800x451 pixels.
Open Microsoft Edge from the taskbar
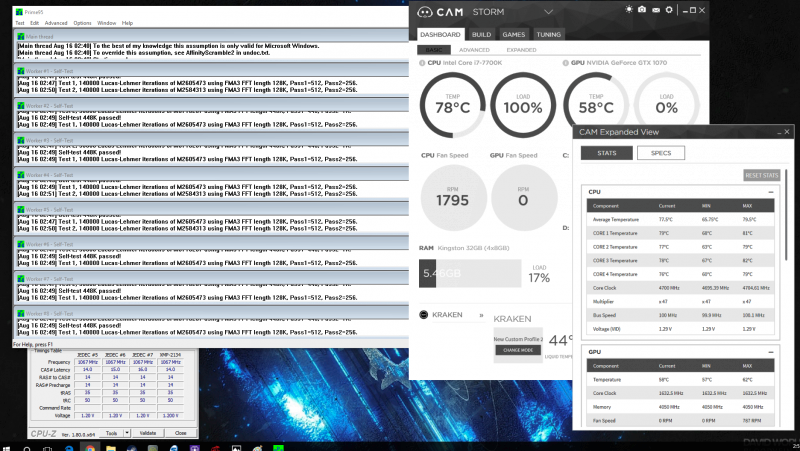pos(69,448)
